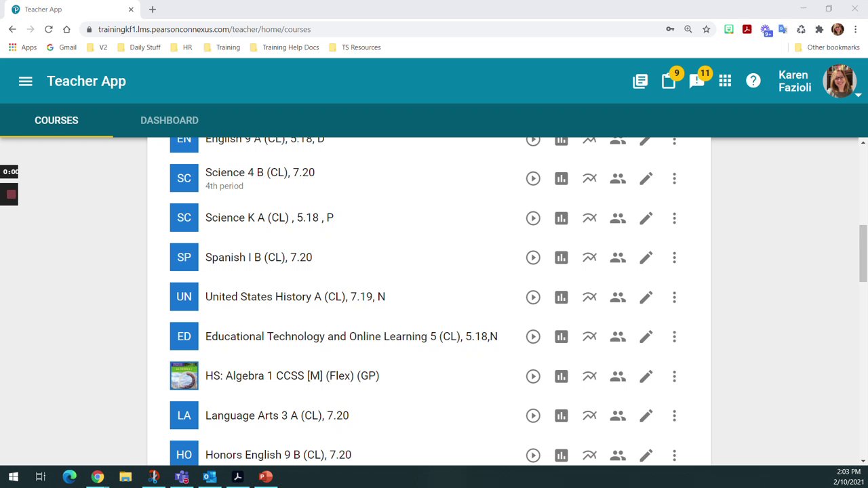Reload the page with browser refresh

click(x=48, y=29)
